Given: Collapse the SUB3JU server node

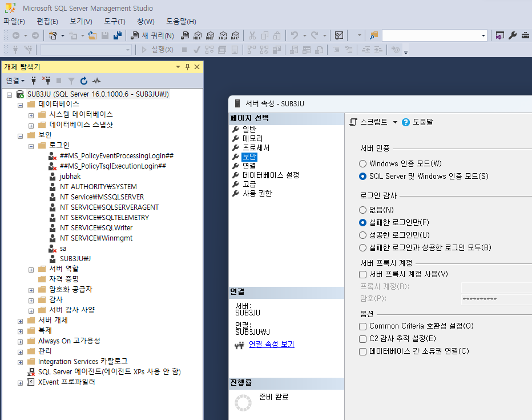Looking at the screenshot, I should 10,95.
